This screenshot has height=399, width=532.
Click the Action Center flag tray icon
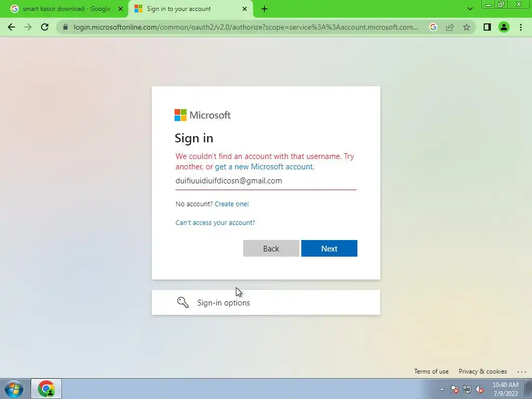click(x=455, y=389)
